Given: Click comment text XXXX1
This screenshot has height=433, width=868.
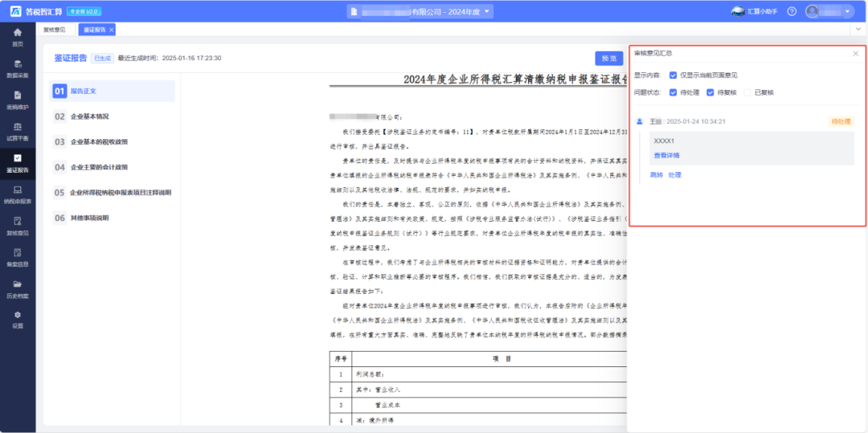Looking at the screenshot, I should [x=664, y=141].
